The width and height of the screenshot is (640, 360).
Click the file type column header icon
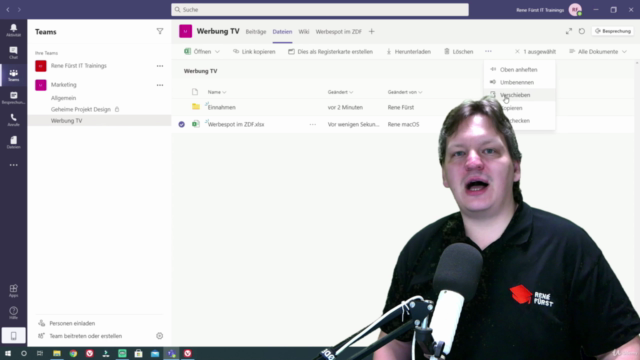click(x=195, y=92)
